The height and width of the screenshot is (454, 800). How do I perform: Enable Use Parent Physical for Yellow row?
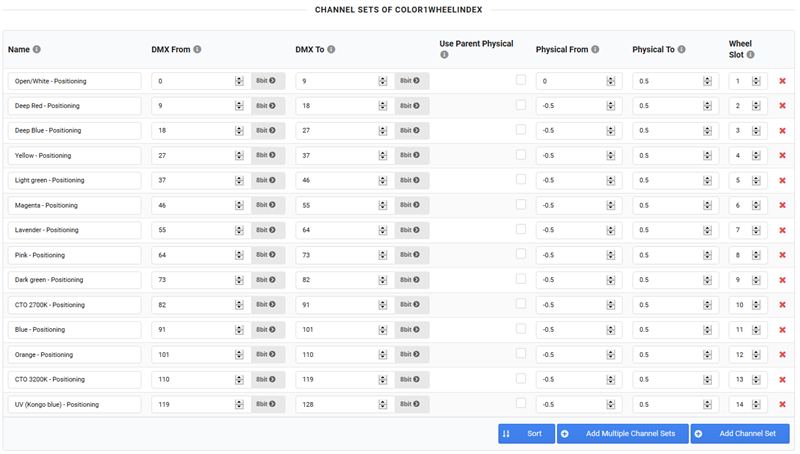point(520,154)
